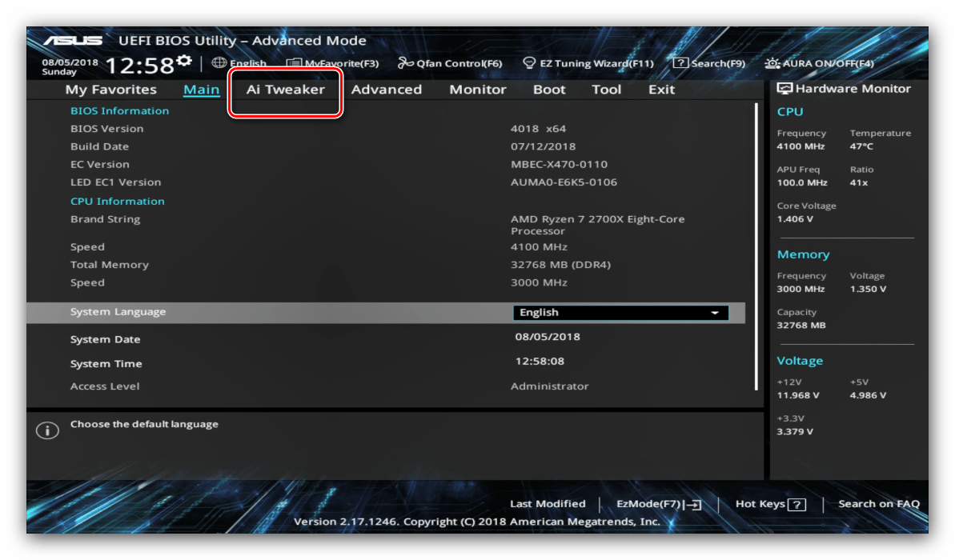Image resolution: width=955 pixels, height=560 pixels.
Task: Click the info icon in help panel
Action: coord(47,431)
